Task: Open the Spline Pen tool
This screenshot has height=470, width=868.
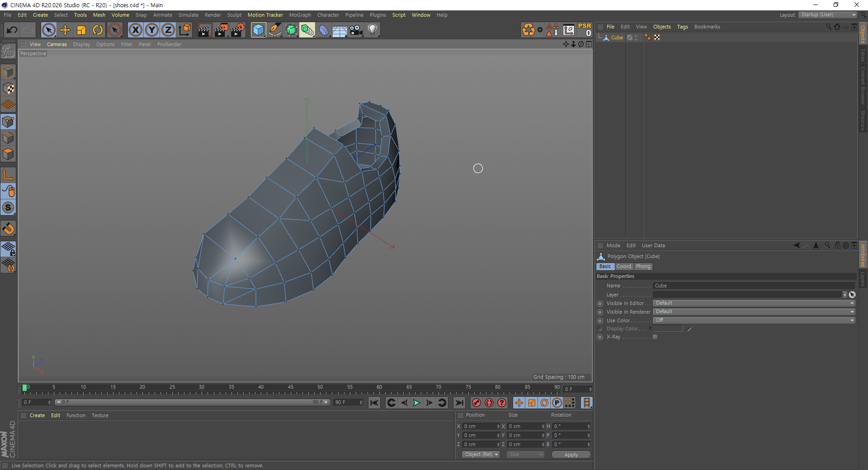Action: [x=274, y=30]
